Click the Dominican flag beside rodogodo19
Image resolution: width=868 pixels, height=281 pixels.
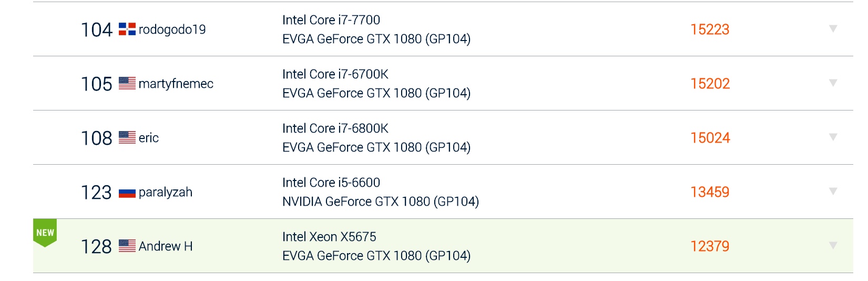click(x=127, y=29)
